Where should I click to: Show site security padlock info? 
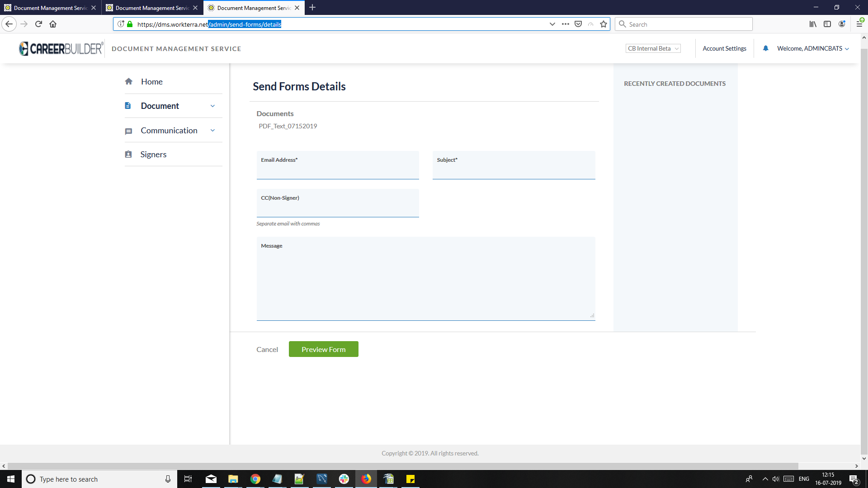coord(130,24)
